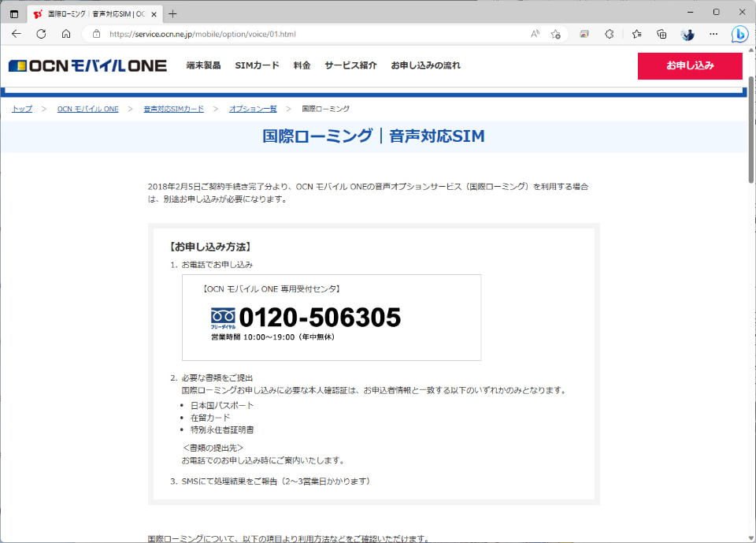Start Read aloud from the address bar

tap(535, 35)
